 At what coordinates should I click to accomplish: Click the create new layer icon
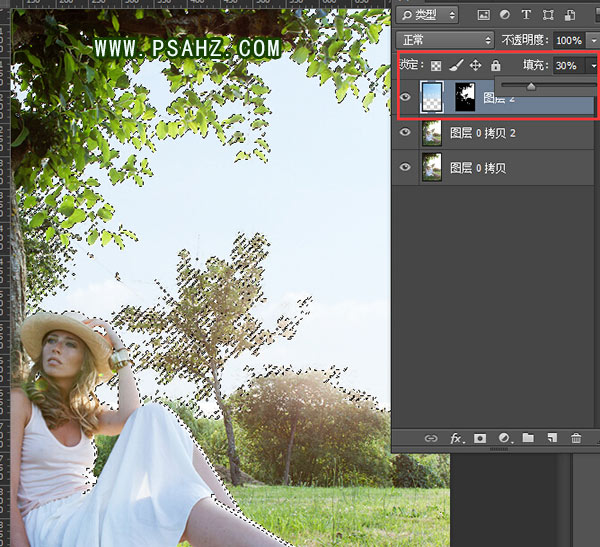pos(551,438)
